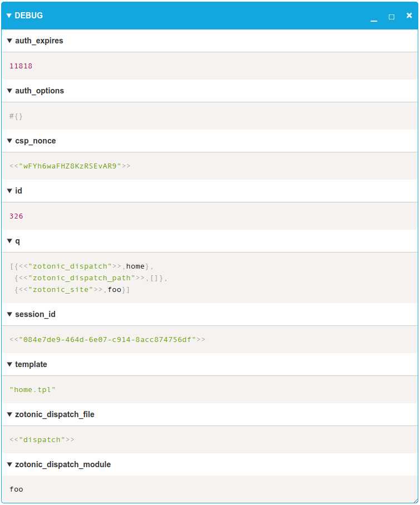
Task: Select the nonce wFYh6waFHZ8KzRSEvAR9 value
Action: (x=70, y=166)
